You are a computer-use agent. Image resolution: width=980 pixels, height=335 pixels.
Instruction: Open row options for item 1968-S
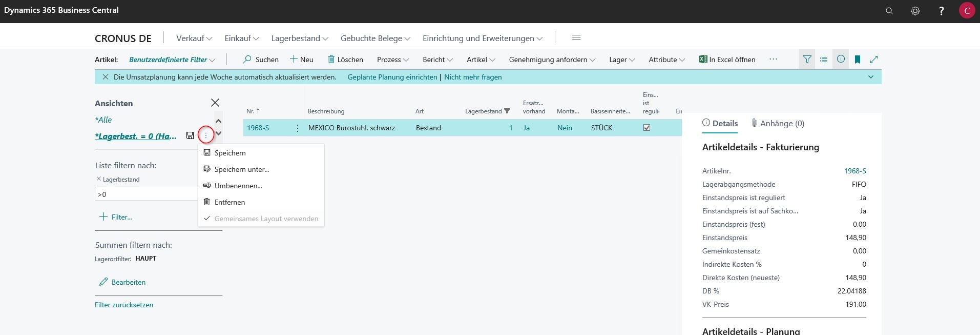298,128
